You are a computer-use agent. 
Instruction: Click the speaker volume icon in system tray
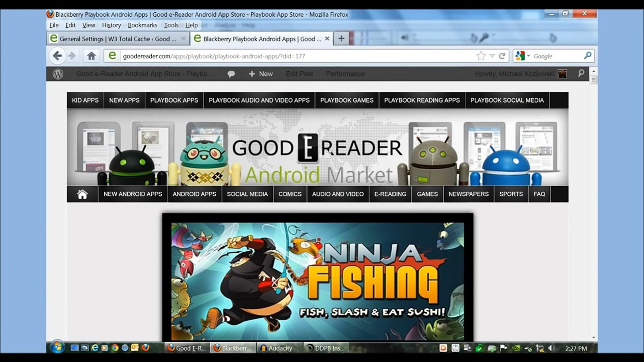[551, 348]
